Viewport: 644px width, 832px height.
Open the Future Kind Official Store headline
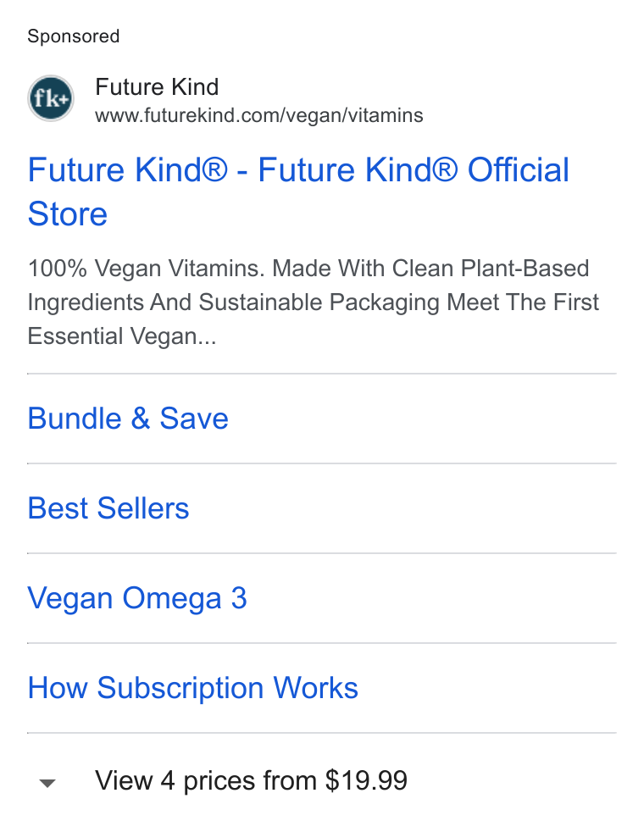(x=298, y=191)
